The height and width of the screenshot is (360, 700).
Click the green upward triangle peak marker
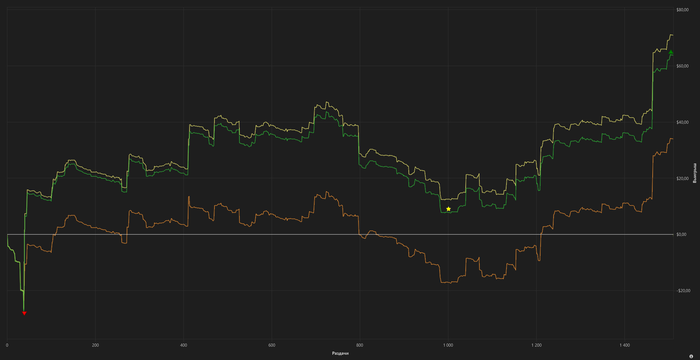coord(671,52)
